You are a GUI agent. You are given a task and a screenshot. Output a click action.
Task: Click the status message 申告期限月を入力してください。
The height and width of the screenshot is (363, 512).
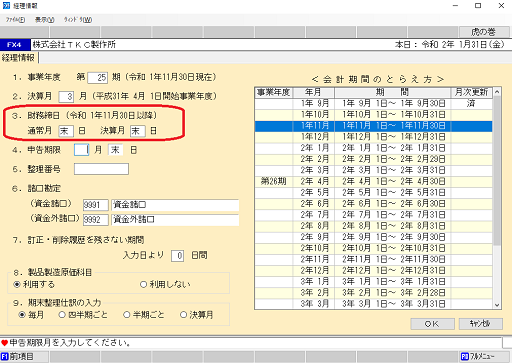point(70,343)
